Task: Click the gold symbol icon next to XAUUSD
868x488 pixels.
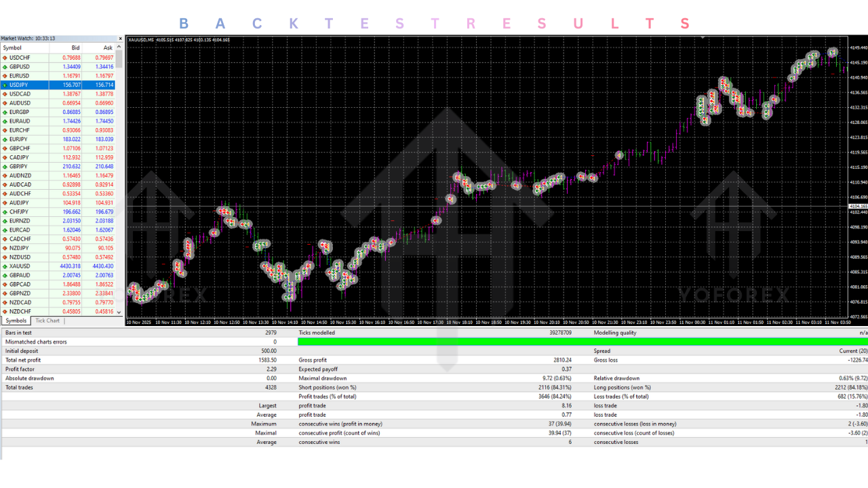Action: coord(5,266)
